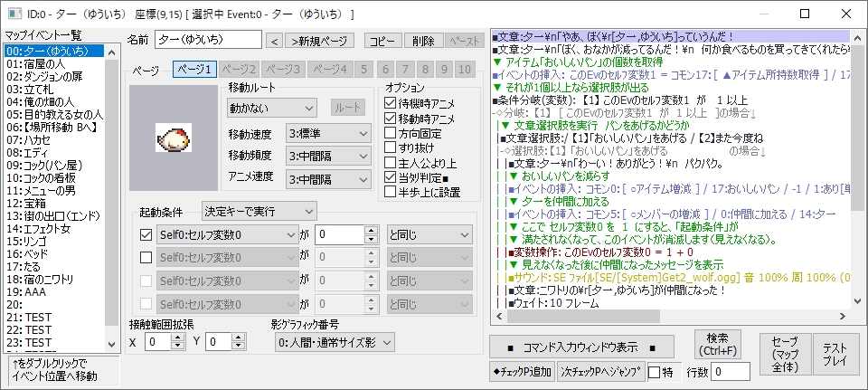Click the 行数 input field
This screenshot has width=868, height=390.
[x=731, y=372]
